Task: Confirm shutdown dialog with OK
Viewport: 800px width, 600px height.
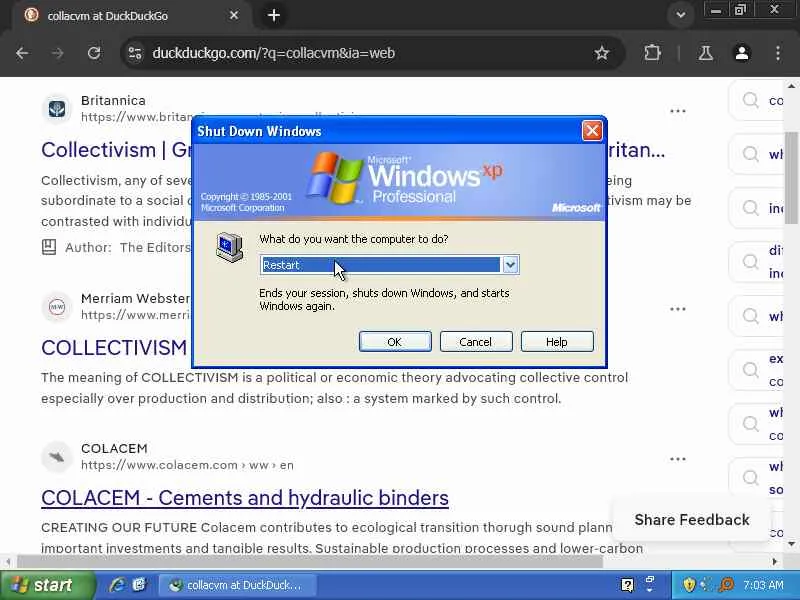Action: pyautogui.click(x=395, y=342)
